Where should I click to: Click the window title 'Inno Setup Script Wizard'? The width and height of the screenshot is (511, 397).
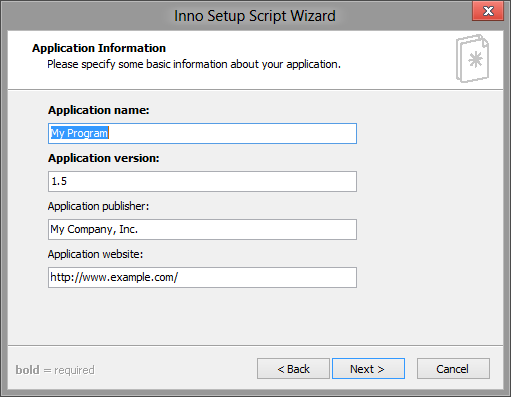click(255, 16)
